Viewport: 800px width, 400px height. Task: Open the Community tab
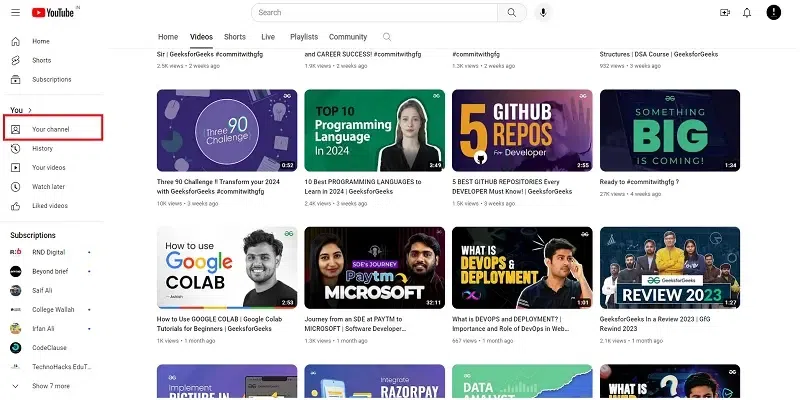[x=348, y=37]
